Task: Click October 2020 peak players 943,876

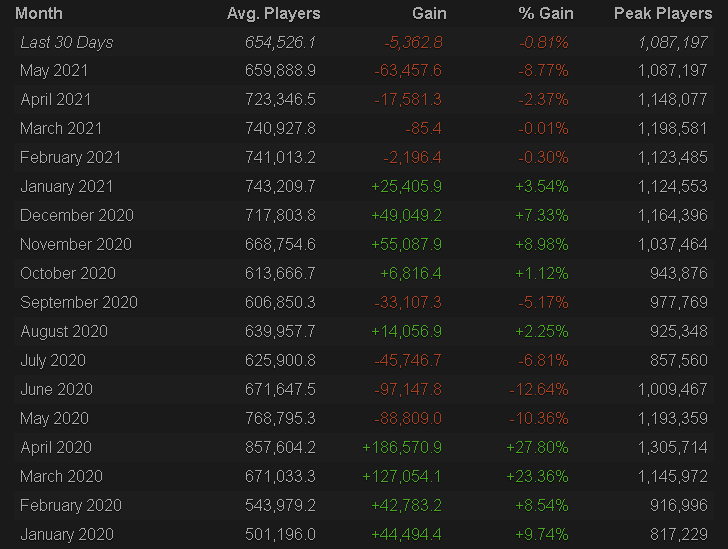Action: [x=679, y=274]
